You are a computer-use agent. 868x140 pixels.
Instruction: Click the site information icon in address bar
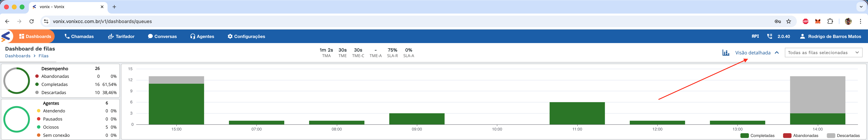pyautogui.click(x=46, y=21)
